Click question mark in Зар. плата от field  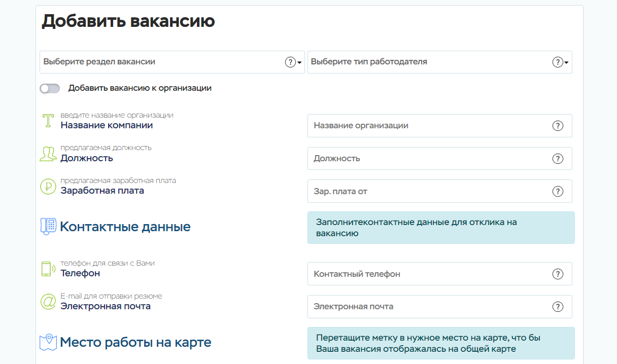click(558, 191)
